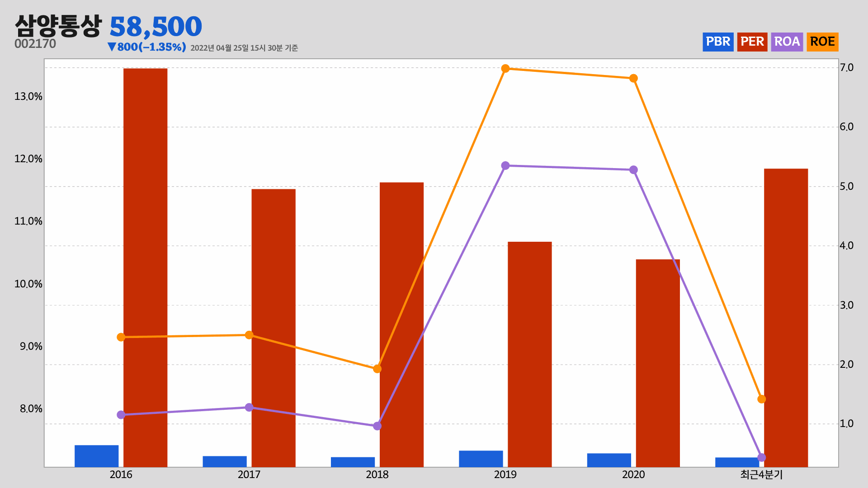This screenshot has width=868, height=488.
Task: Click the 2016 x-axis year label
Action: (x=121, y=474)
